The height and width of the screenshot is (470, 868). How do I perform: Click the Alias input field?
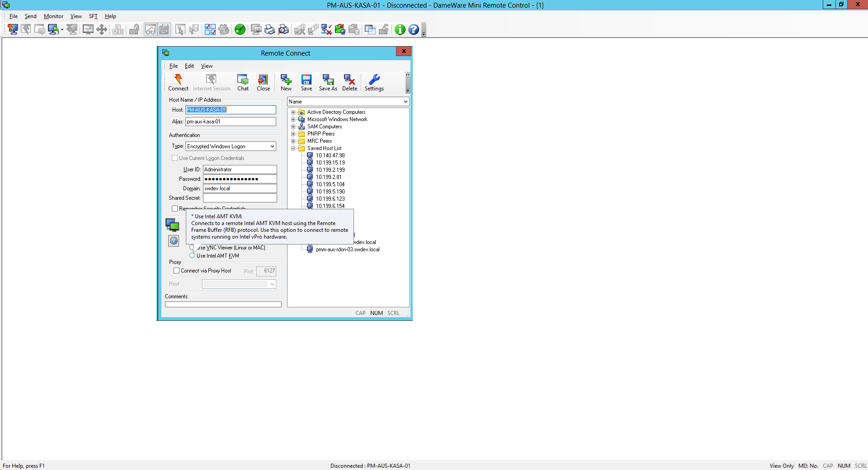pyautogui.click(x=231, y=122)
